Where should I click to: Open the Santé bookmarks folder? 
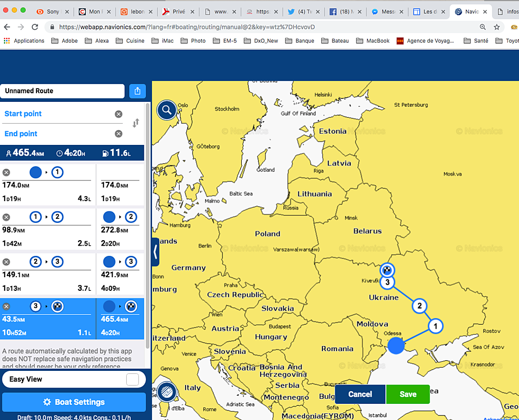point(476,41)
